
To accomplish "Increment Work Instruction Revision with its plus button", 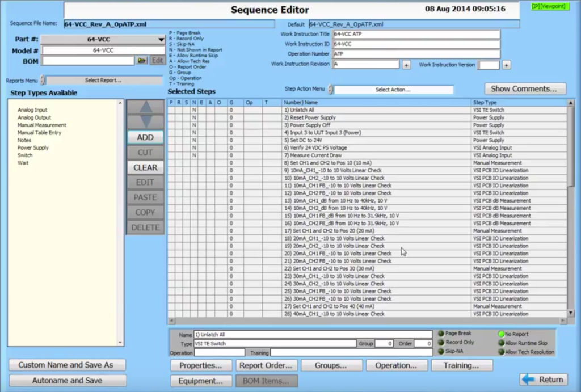I will [x=407, y=65].
